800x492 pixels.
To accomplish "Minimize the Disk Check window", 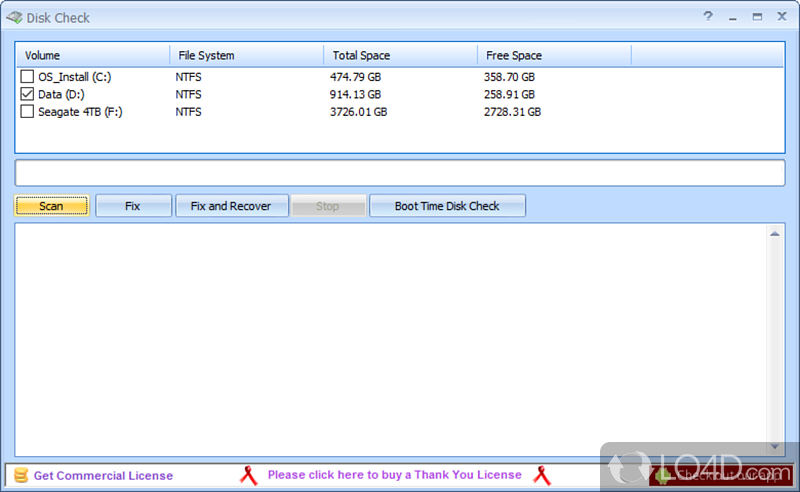I will pyautogui.click(x=733, y=17).
